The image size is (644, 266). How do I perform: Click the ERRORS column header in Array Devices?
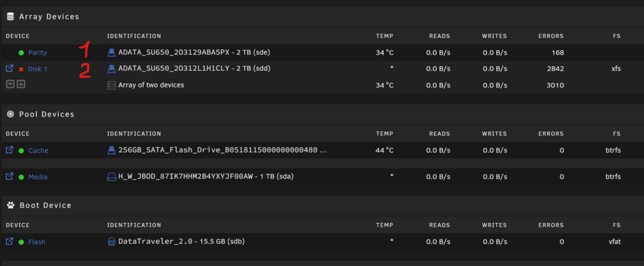[551, 36]
